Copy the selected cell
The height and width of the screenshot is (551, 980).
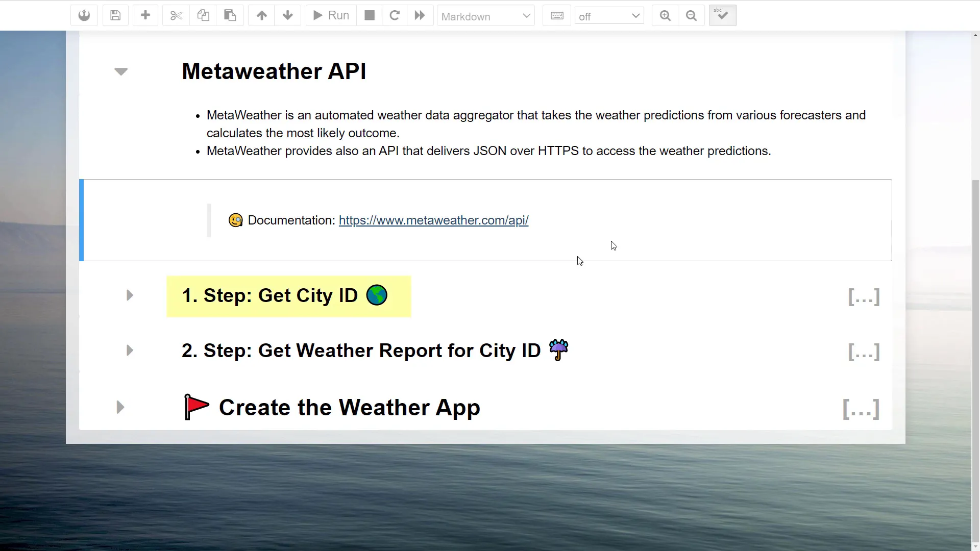pos(203,15)
